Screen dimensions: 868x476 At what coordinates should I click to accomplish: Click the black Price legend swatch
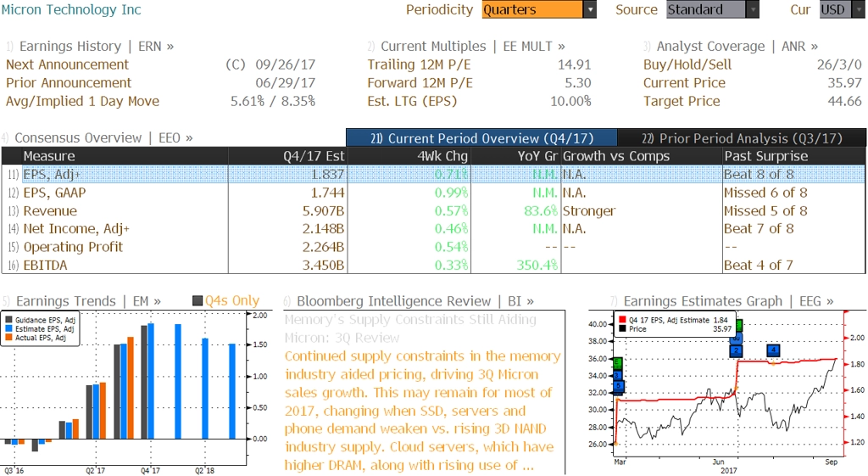(x=623, y=328)
